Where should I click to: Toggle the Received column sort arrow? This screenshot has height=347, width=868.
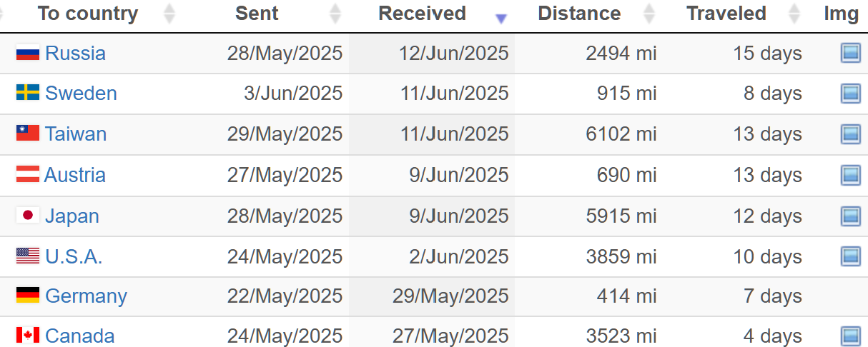point(501,19)
